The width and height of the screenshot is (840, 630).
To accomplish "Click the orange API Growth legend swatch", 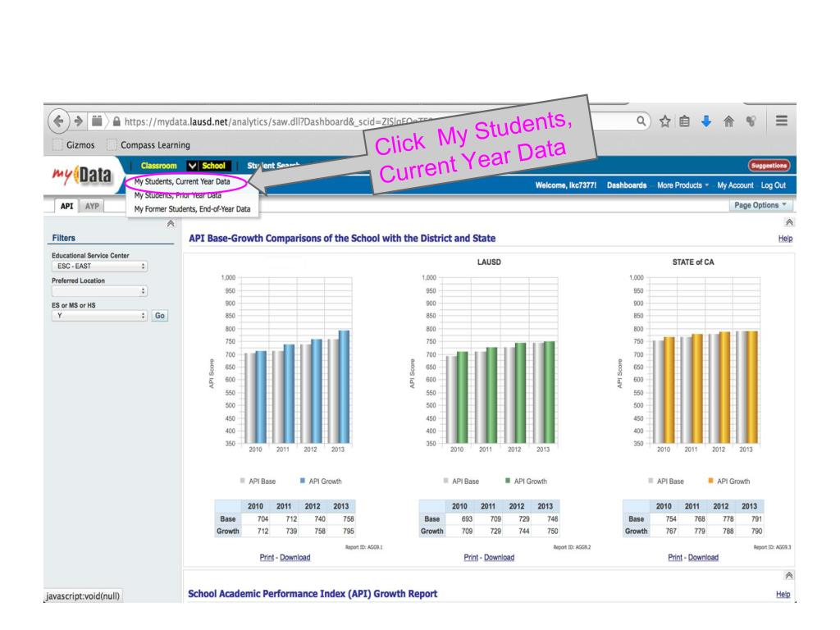I will 711,481.
